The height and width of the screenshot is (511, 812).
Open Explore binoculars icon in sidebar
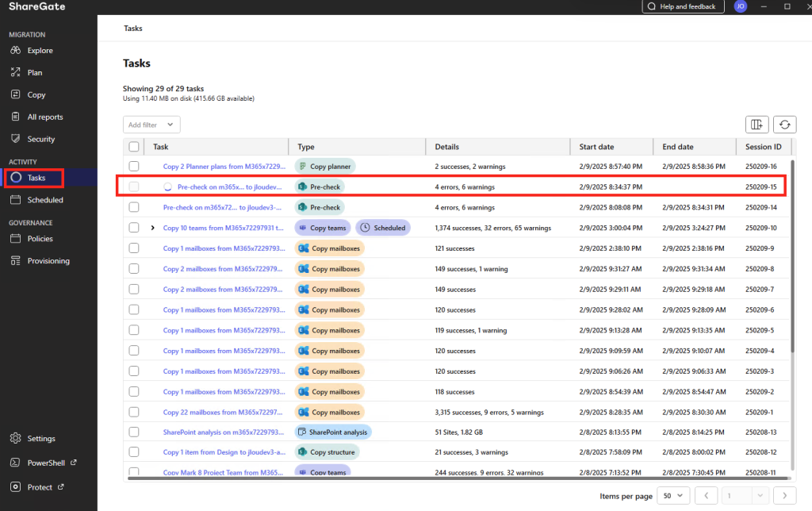point(16,50)
